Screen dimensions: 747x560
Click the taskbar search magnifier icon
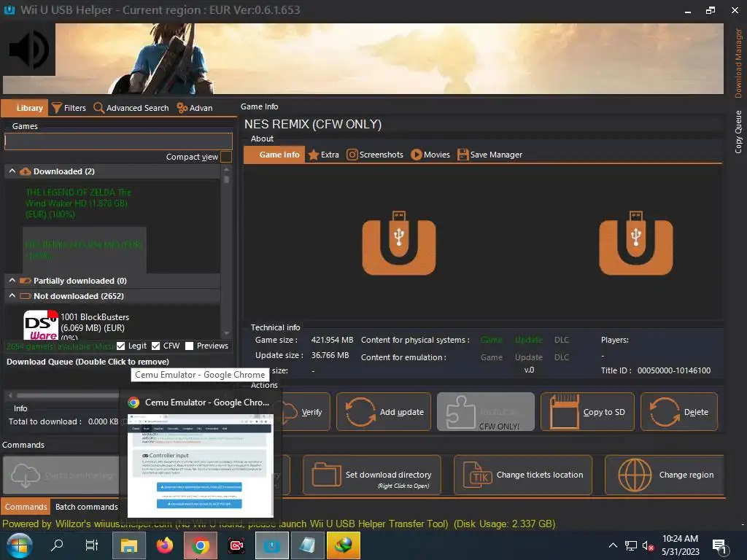click(x=57, y=545)
